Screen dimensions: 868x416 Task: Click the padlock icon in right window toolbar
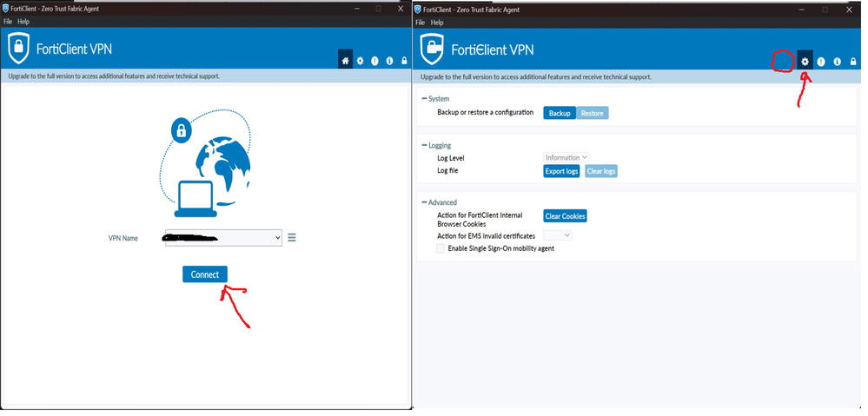coord(853,62)
